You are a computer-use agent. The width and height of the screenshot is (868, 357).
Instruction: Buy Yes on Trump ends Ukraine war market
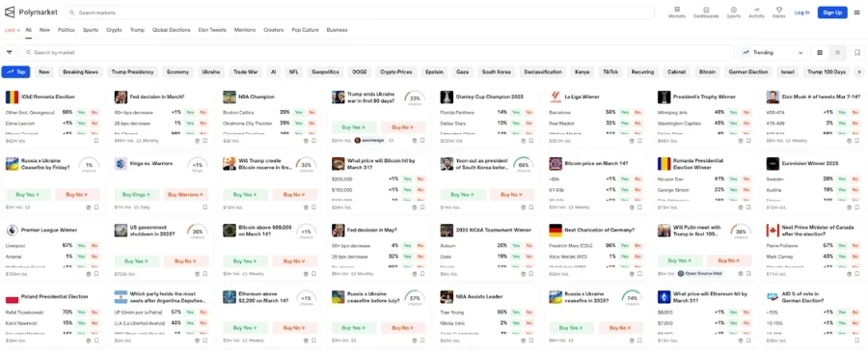(354, 127)
